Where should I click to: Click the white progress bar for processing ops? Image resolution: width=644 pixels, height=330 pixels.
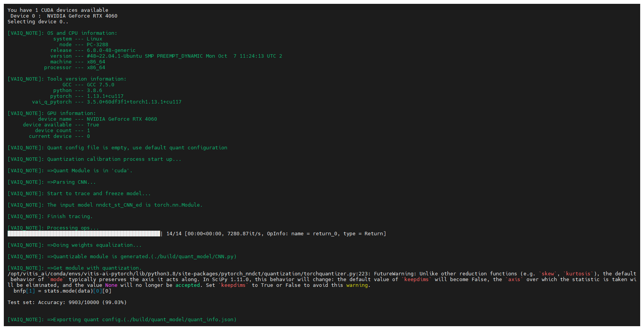[84, 234]
